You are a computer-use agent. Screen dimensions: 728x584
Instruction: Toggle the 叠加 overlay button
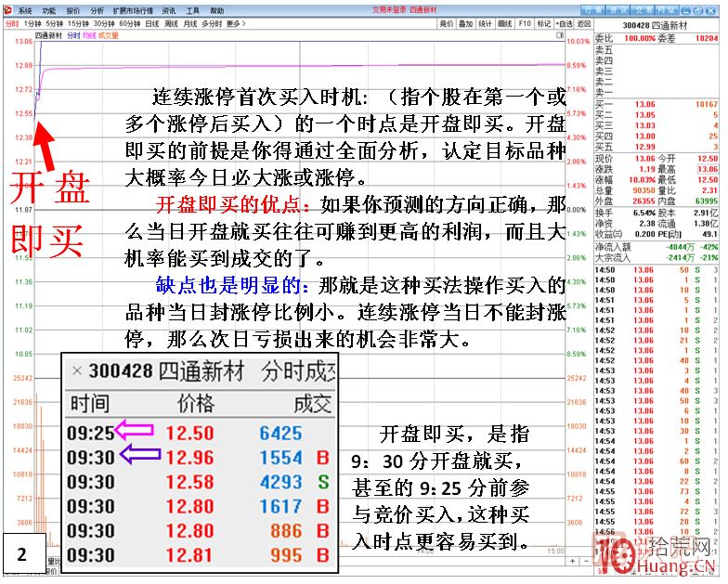click(x=466, y=23)
